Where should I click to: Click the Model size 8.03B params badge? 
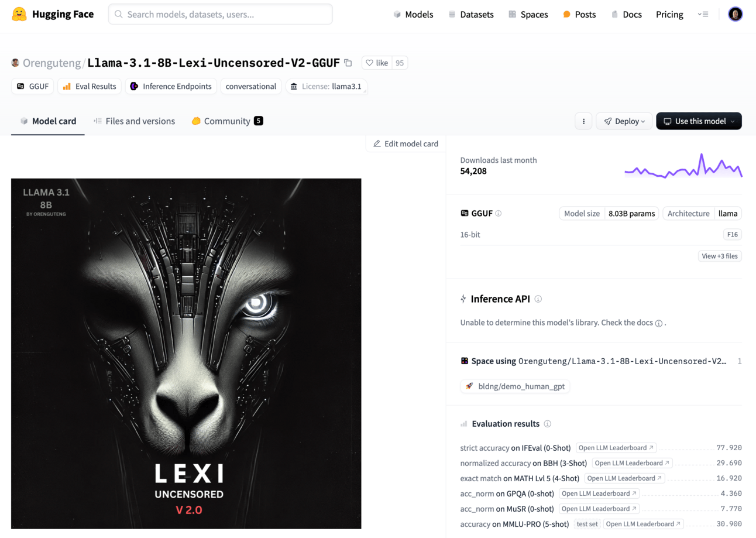tap(609, 214)
